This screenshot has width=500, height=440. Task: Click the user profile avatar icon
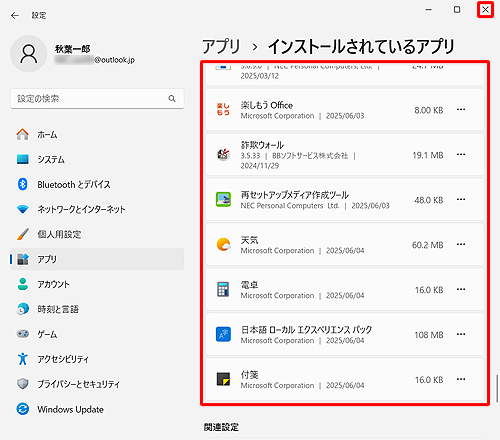pos(29,54)
